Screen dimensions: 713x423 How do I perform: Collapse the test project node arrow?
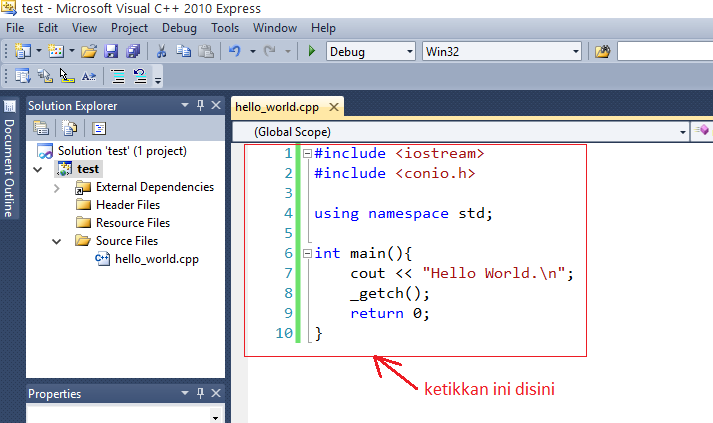pyautogui.click(x=38, y=170)
